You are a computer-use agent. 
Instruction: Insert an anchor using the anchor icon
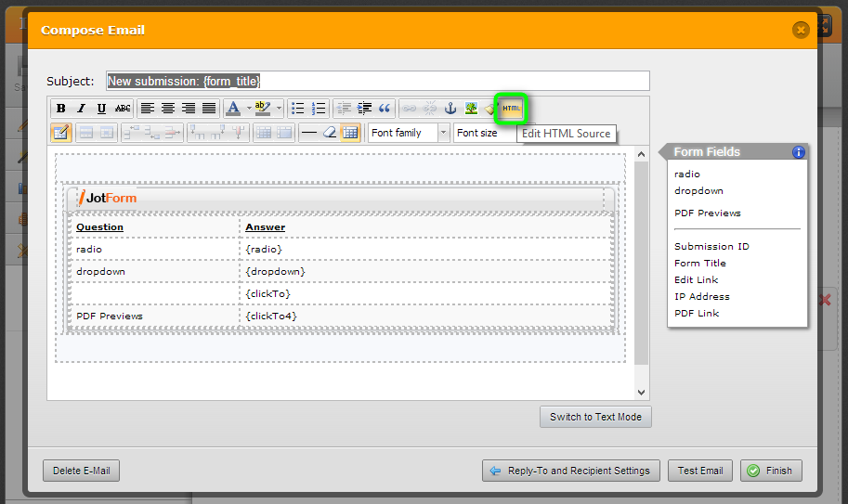click(x=451, y=109)
